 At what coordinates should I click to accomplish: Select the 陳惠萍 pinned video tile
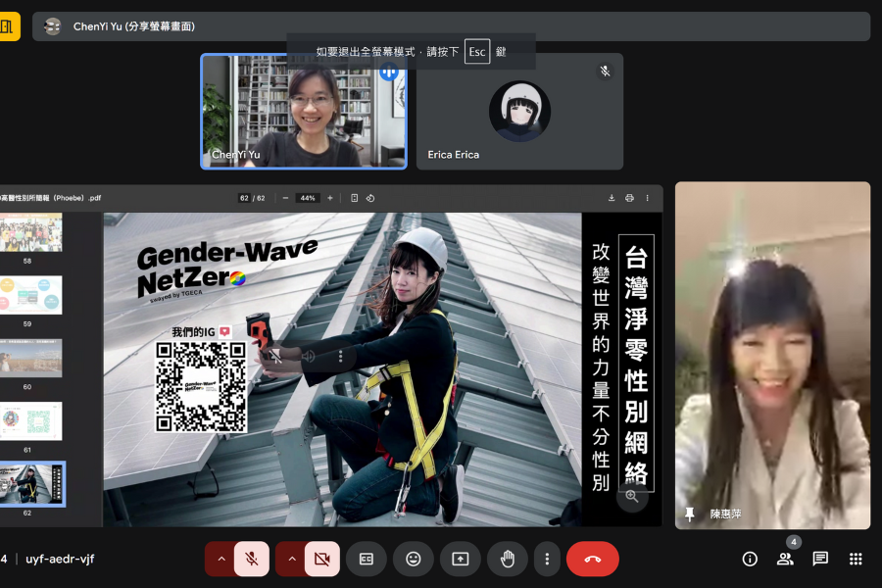773,355
